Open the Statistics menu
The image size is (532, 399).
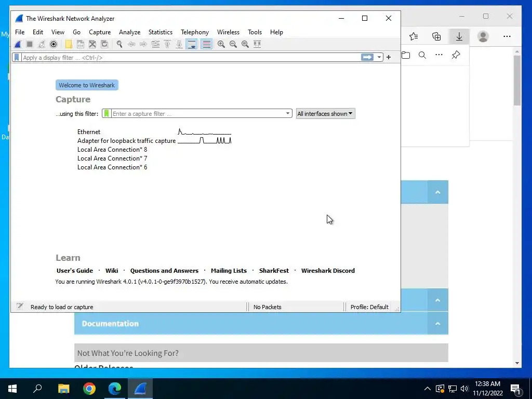tap(161, 32)
